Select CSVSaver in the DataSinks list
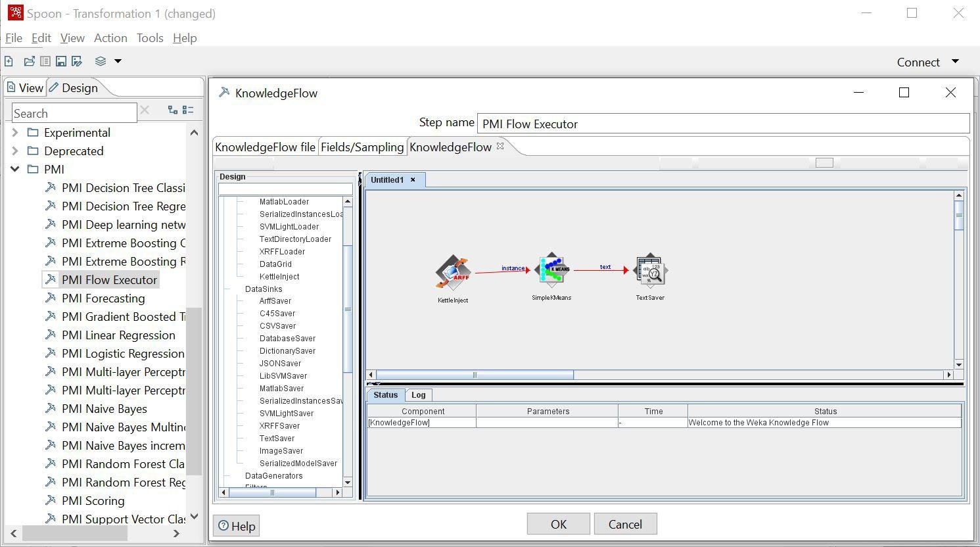Image resolution: width=980 pixels, height=547 pixels. [277, 326]
